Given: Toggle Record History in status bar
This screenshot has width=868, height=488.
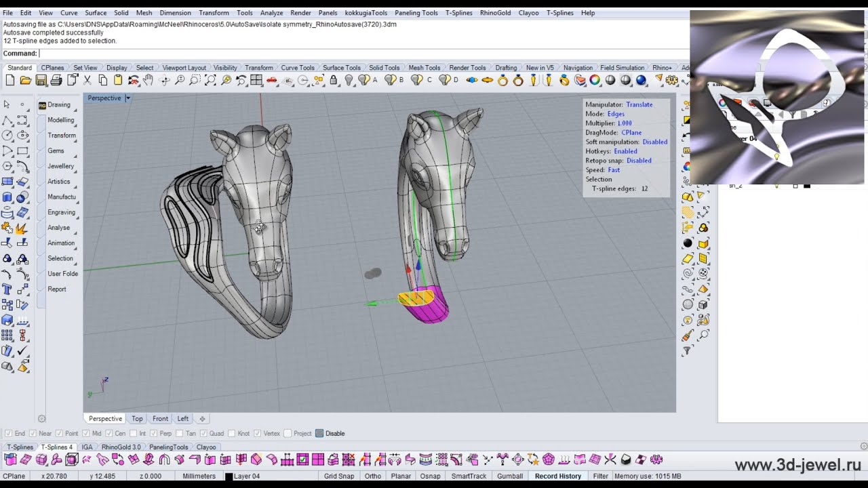Looking at the screenshot, I should pyautogui.click(x=557, y=476).
